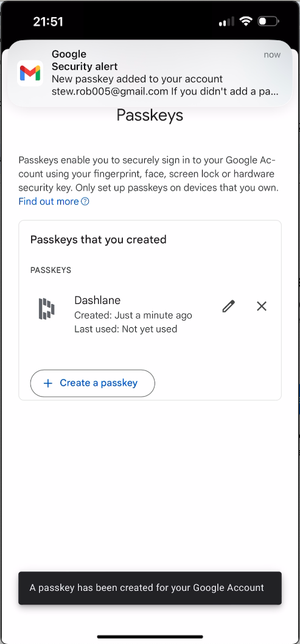Tap the plus icon on Create a passkey
The image size is (300, 644).
tap(48, 383)
